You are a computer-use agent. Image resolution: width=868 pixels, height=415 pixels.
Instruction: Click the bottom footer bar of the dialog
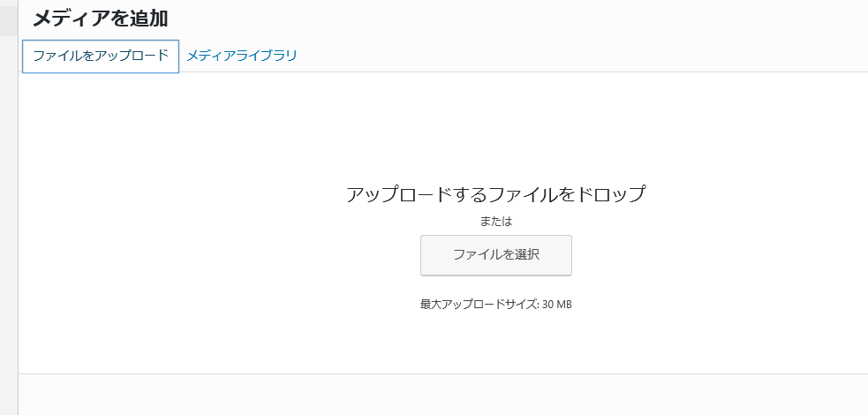click(x=443, y=395)
